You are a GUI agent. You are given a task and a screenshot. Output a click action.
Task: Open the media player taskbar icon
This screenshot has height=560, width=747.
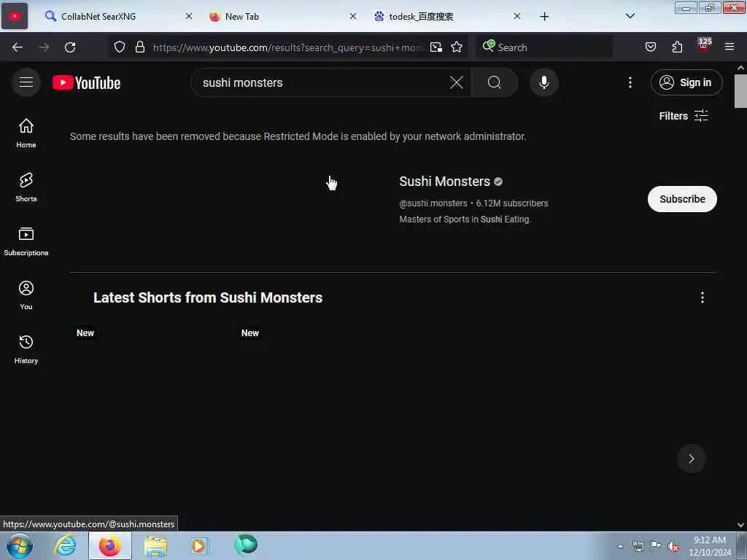pyautogui.click(x=199, y=545)
